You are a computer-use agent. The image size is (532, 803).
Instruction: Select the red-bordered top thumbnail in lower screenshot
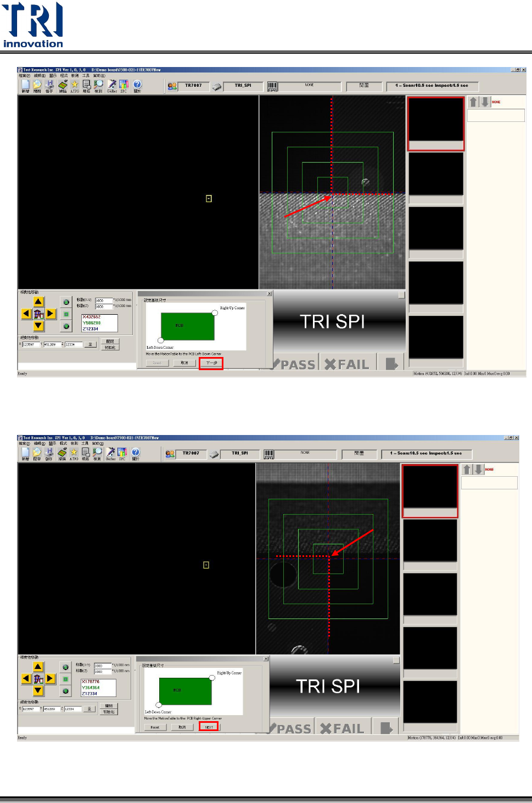click(x=430, y=491)
